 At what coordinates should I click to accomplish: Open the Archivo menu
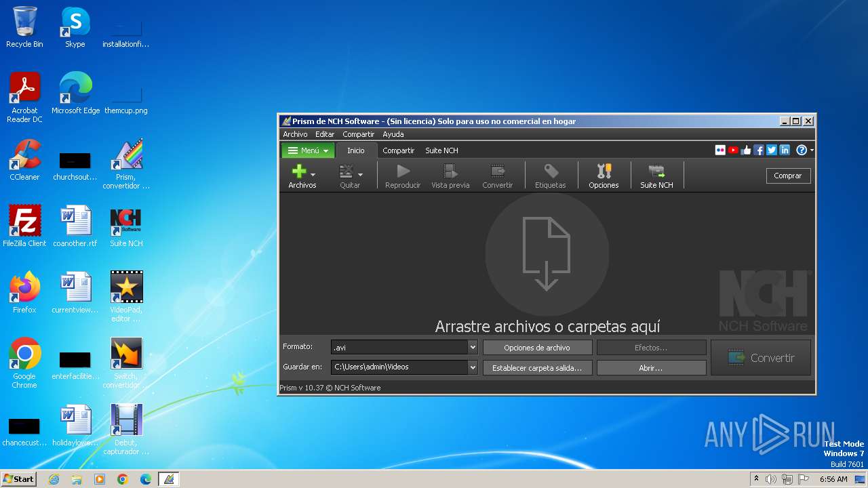(295, 134)
